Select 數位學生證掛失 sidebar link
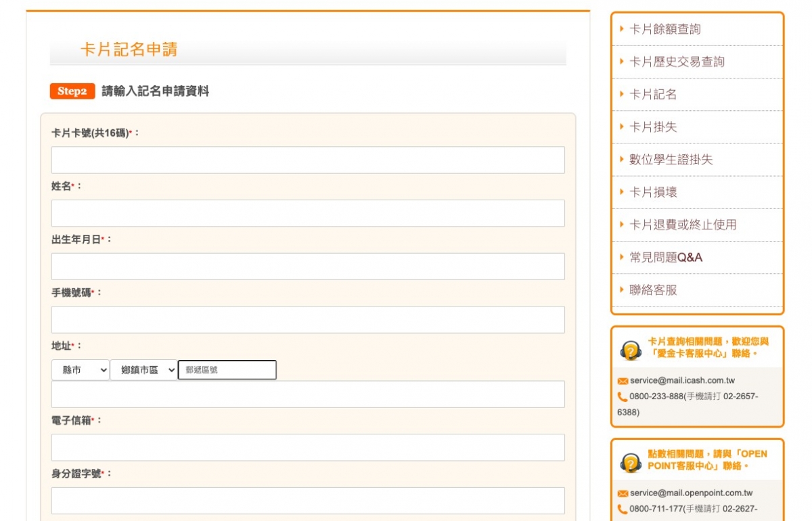This screenshot has height=521, width=812. click(x=671, y=160)
